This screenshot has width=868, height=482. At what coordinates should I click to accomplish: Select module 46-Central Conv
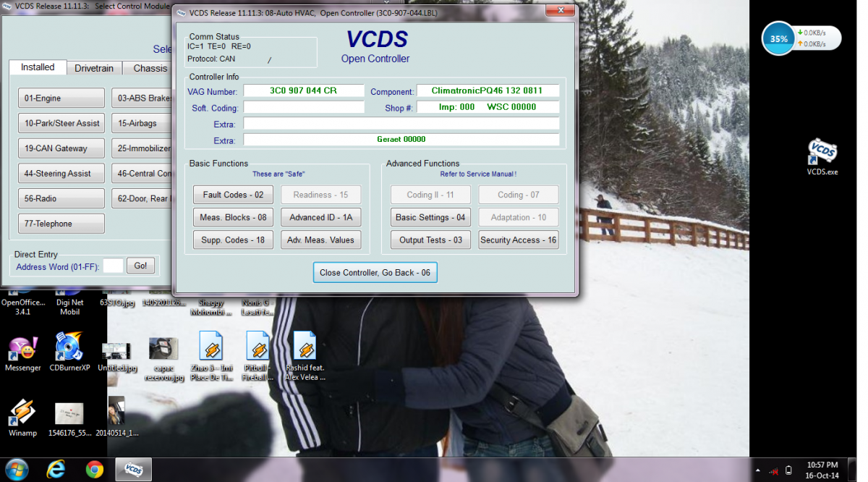tap(142, 174)
